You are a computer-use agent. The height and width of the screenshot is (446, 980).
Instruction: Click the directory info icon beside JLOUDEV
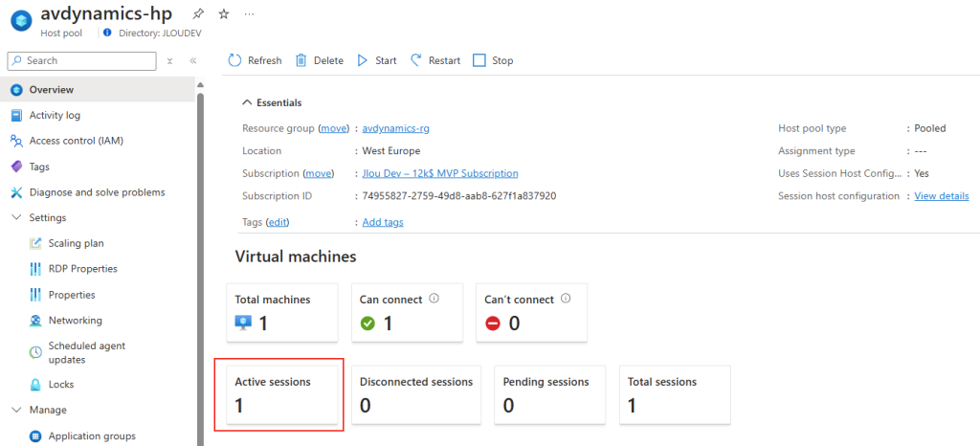107,32
